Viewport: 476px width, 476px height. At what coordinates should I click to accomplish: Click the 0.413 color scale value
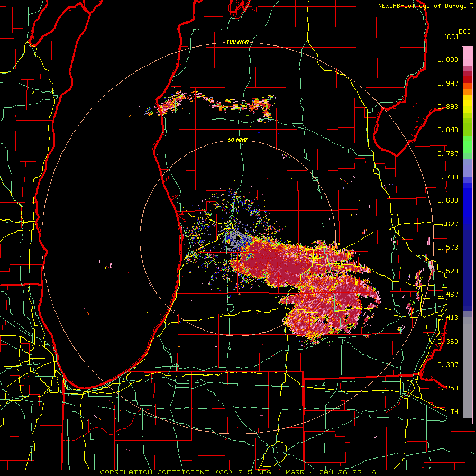pos(448,318)
